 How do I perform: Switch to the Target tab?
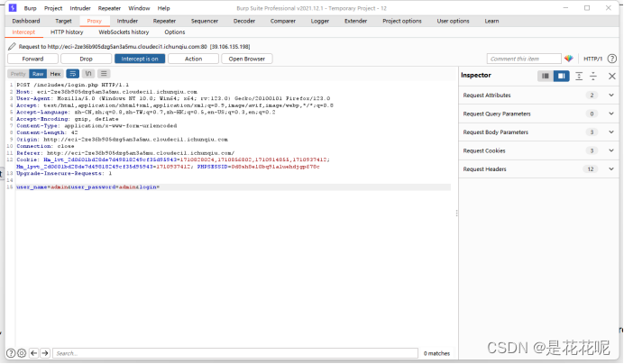pos(64,21)
